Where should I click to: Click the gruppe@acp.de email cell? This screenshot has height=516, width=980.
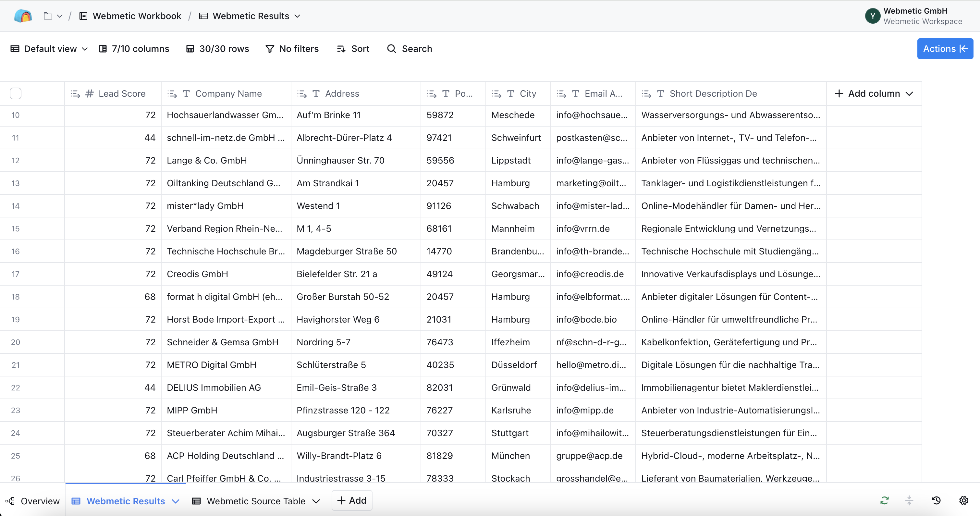tap(593, 456)
